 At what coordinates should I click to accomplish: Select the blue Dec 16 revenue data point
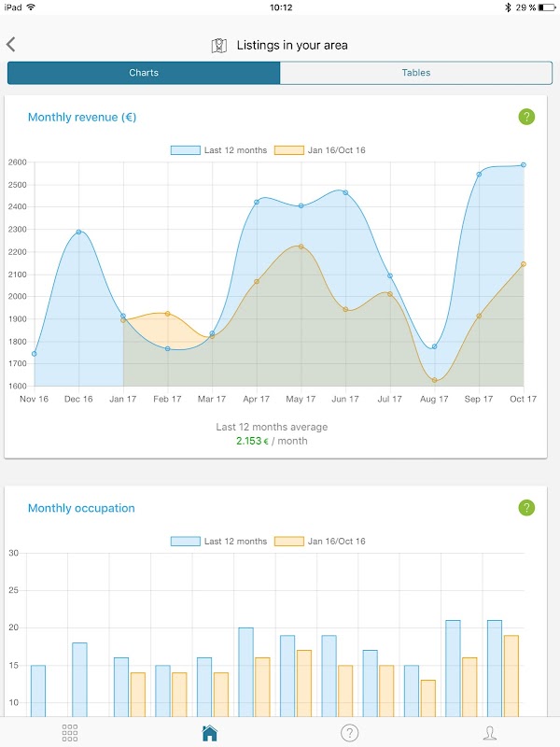click(79, 232)
